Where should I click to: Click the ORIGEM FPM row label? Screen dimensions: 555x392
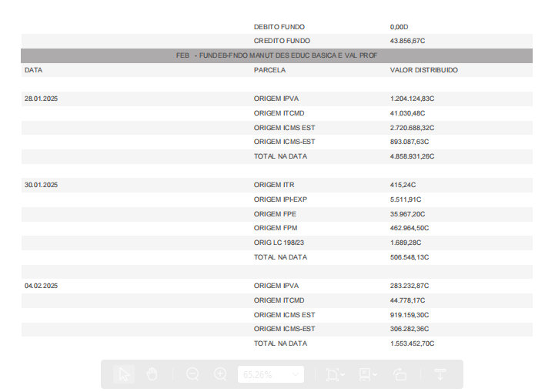pyautogui.click(x=275, y=228)
